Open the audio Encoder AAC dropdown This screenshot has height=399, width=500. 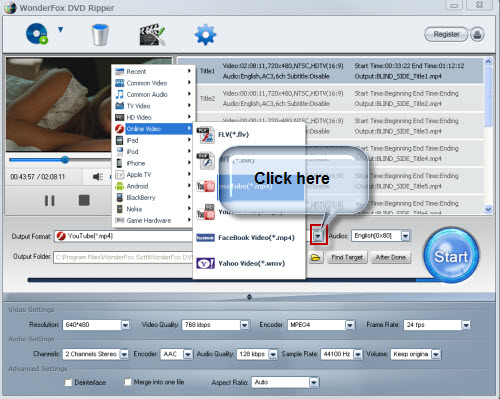pos(176,354)
